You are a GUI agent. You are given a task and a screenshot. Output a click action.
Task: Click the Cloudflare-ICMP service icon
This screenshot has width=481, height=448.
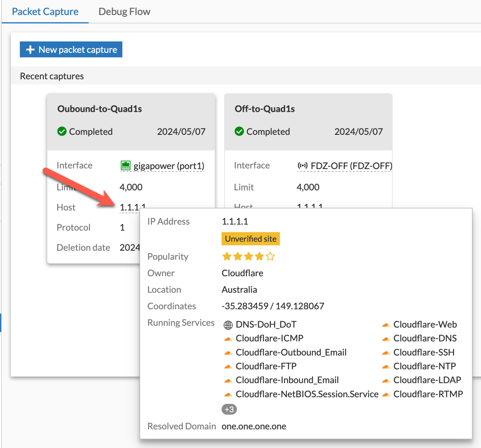tap(228, 339)
